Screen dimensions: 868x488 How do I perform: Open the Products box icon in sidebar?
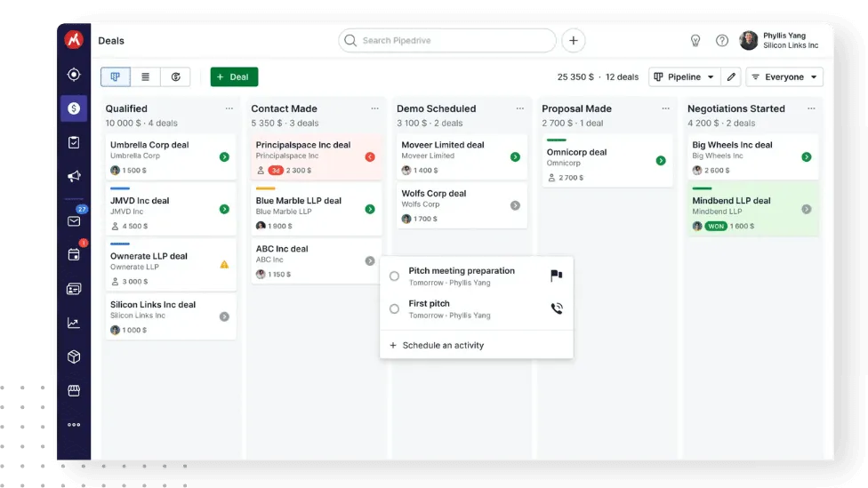click(x=74, y=356)
